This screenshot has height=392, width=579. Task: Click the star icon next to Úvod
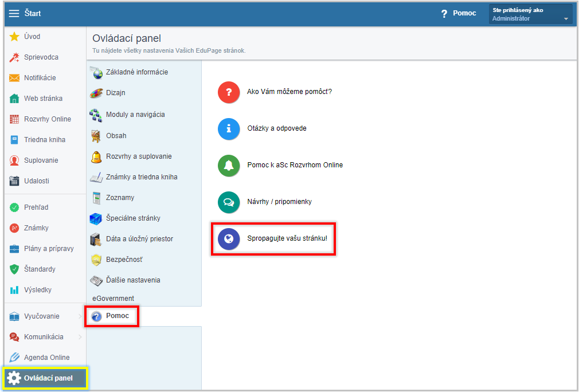tap(15, 37)
